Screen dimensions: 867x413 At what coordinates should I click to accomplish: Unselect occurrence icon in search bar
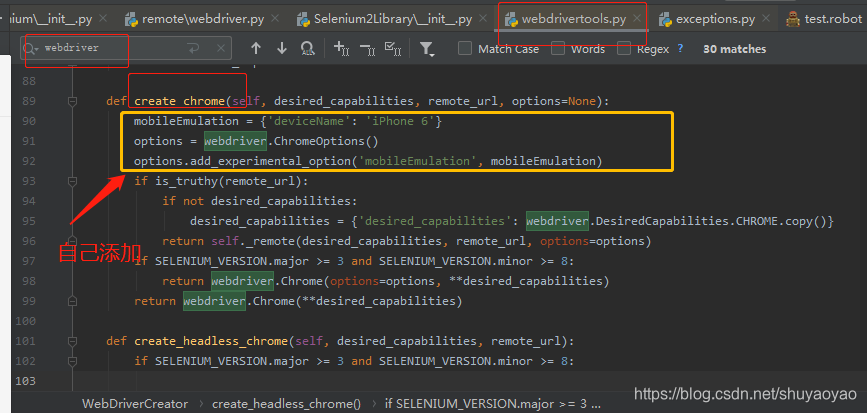(367, 49)
